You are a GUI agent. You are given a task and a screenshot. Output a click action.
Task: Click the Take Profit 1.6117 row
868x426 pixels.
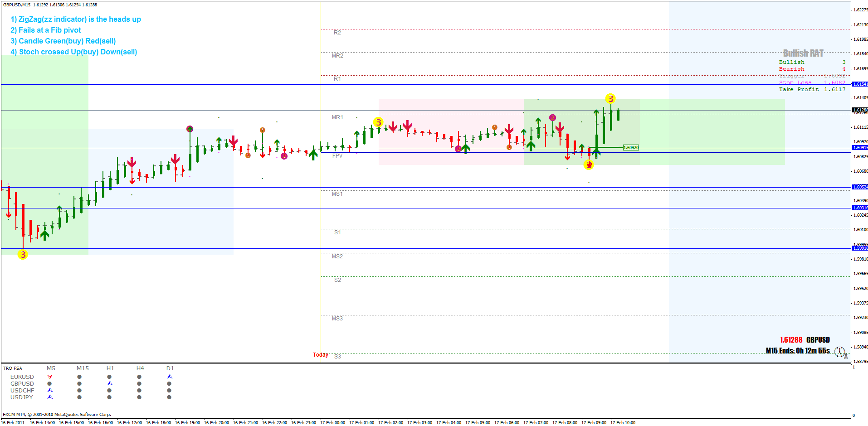coord(812,89)
